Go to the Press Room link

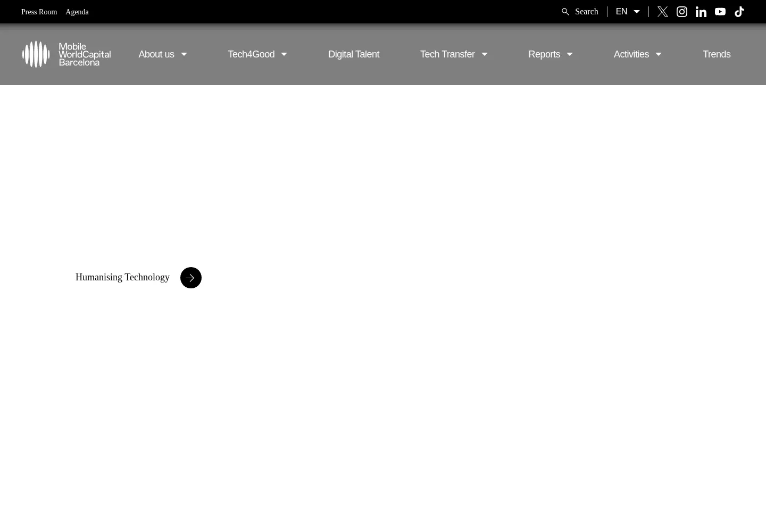[39, 12]
